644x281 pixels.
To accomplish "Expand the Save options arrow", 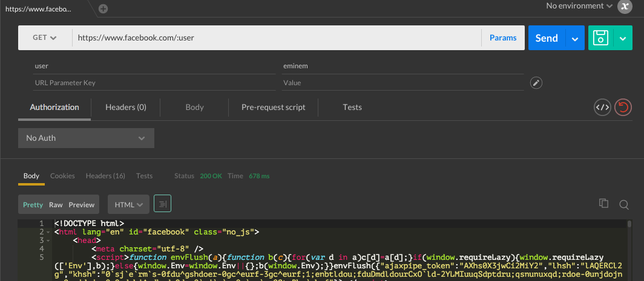I will pos(623,39).
